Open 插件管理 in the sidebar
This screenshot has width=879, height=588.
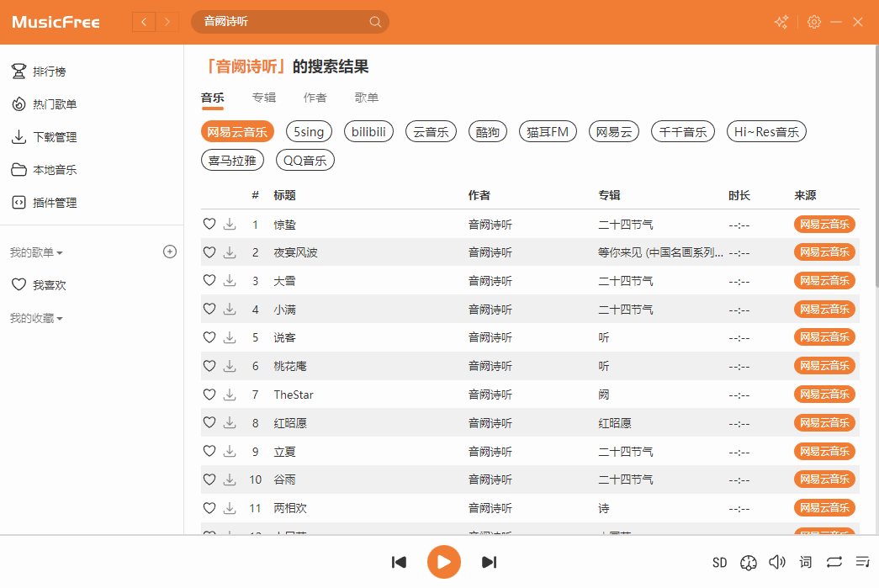[55, 203]
